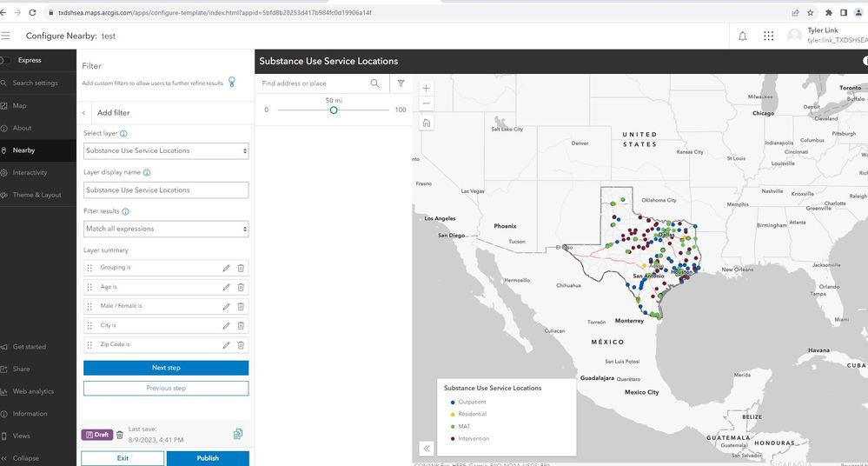The width and height of the screenshot is (868, 466).
Task: Open Information in sidebar
Action: (x=37, y=414)
